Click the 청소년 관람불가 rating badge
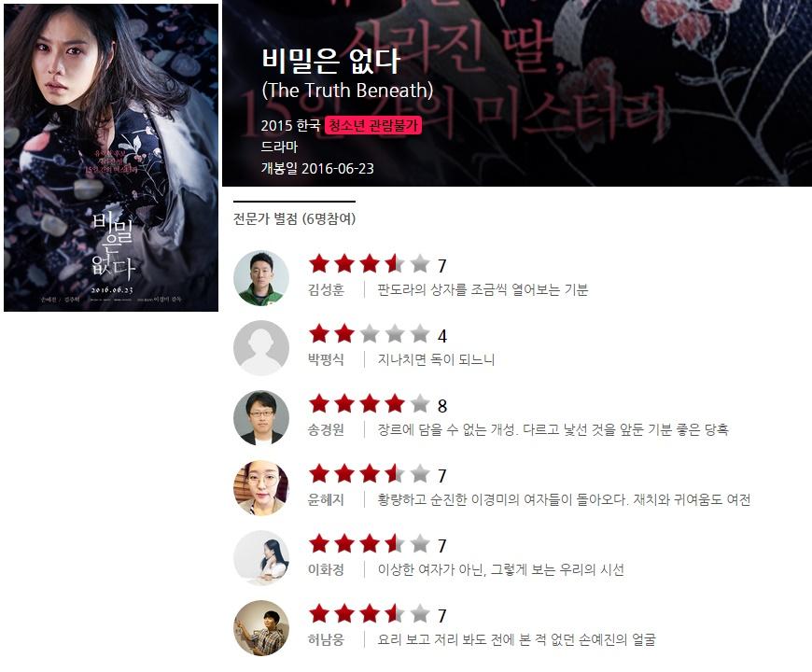812x672 pixels. click(372, 125)
